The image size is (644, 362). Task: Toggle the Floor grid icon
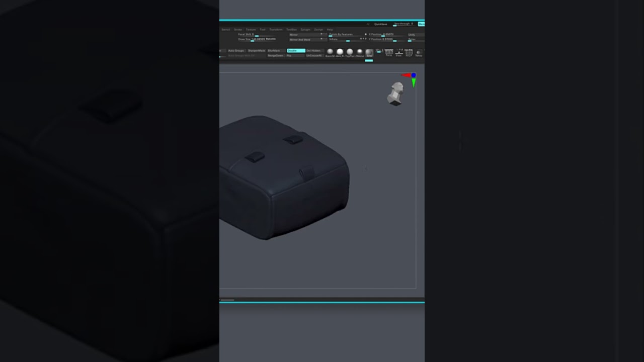[x=399, y=52]
